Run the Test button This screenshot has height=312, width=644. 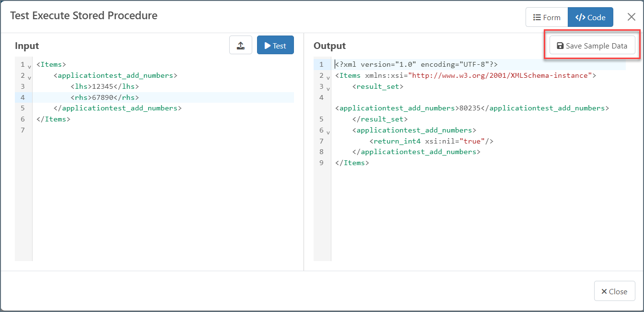tap(275, 45)
